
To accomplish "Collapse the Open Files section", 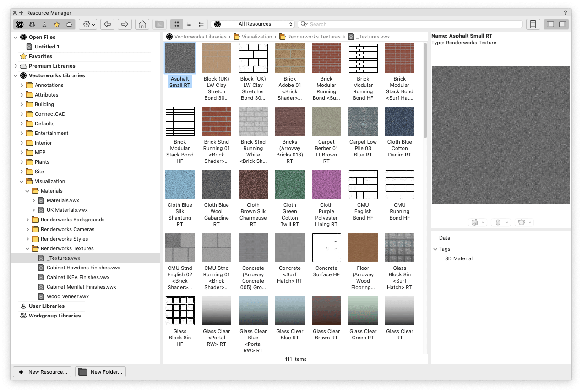I will pos(16,37).
